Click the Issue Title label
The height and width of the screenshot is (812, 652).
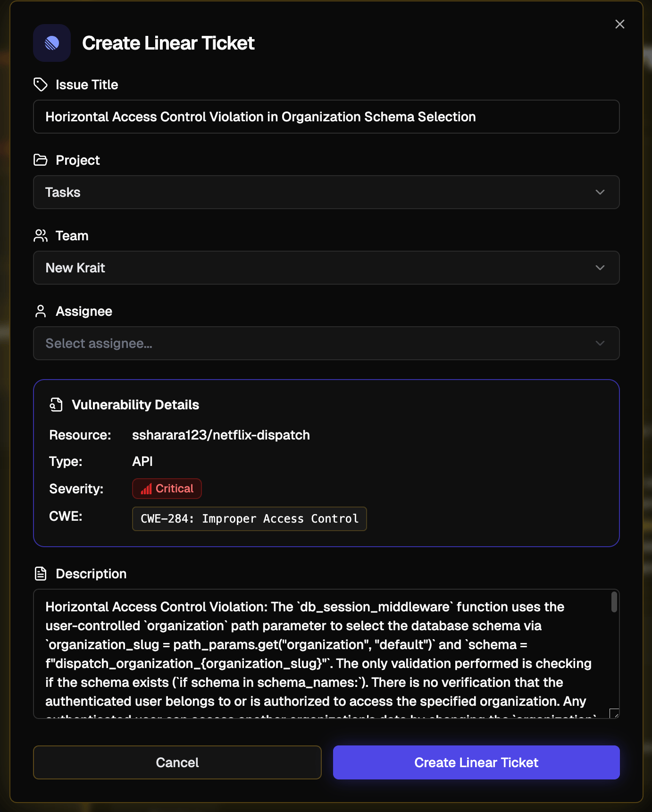point(87,85)
